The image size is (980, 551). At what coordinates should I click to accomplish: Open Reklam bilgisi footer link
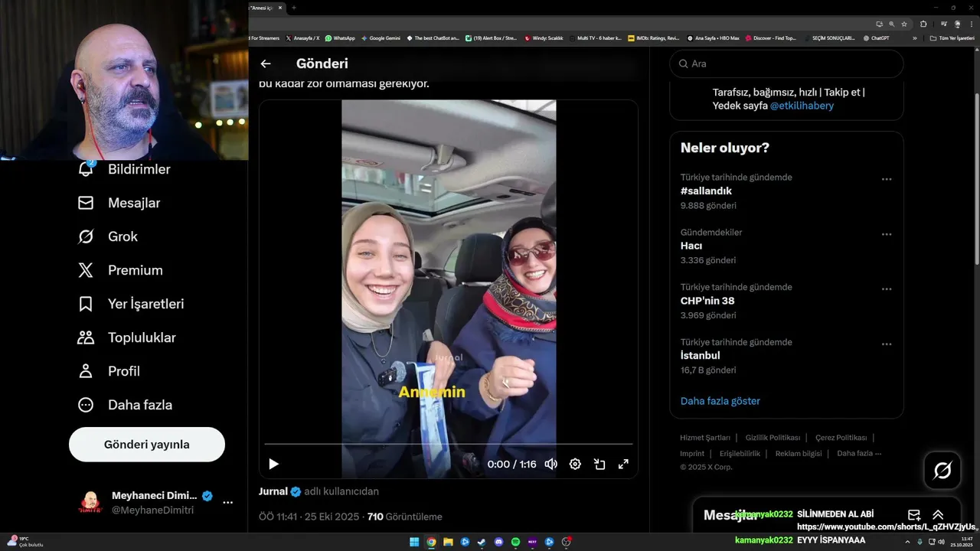coord(799,453)
